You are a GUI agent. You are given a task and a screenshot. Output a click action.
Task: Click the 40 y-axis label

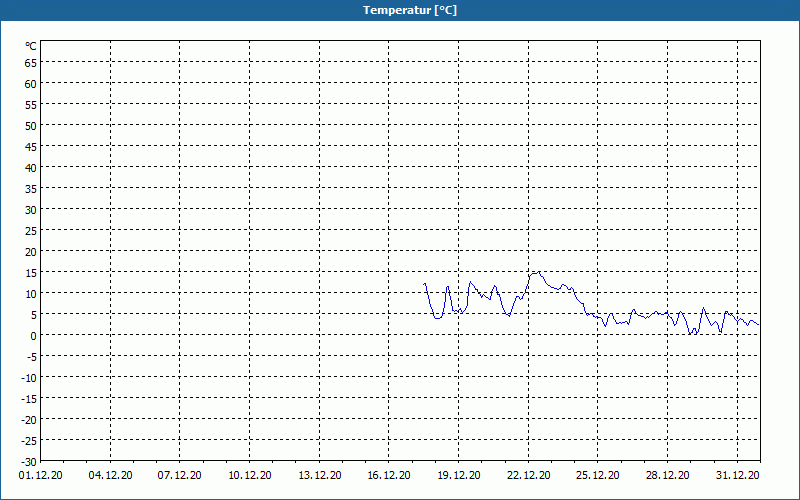click(x=31, y=168)
